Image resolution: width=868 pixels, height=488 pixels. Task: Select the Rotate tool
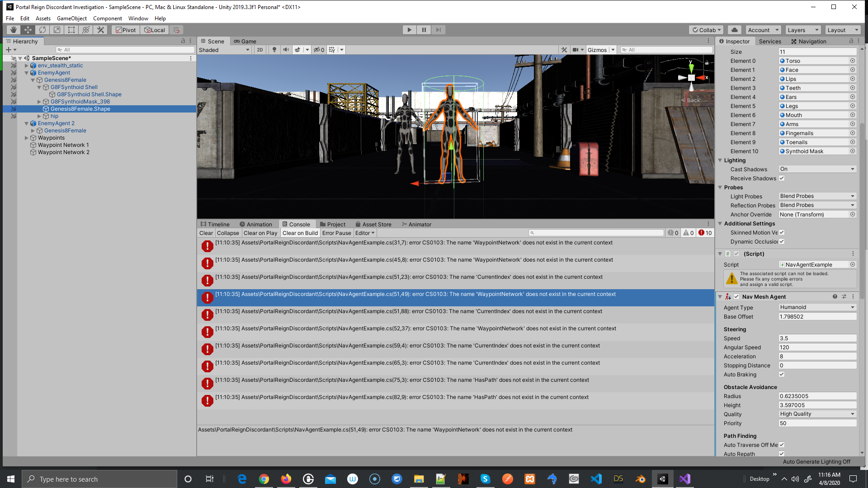42,30
